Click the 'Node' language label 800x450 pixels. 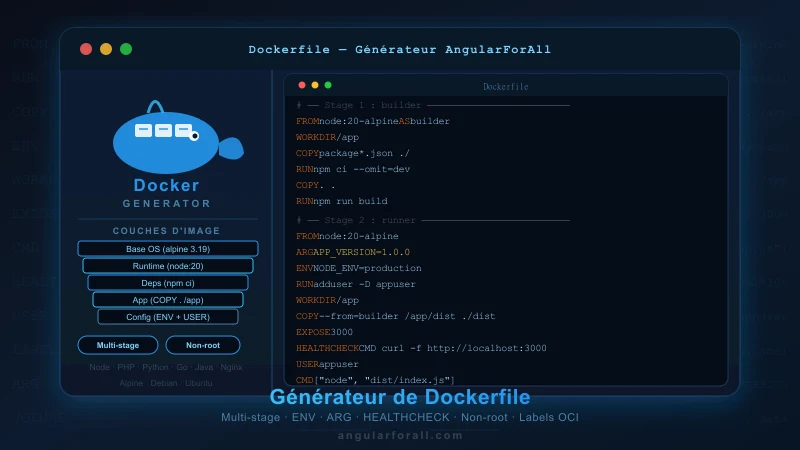[99, 367]
